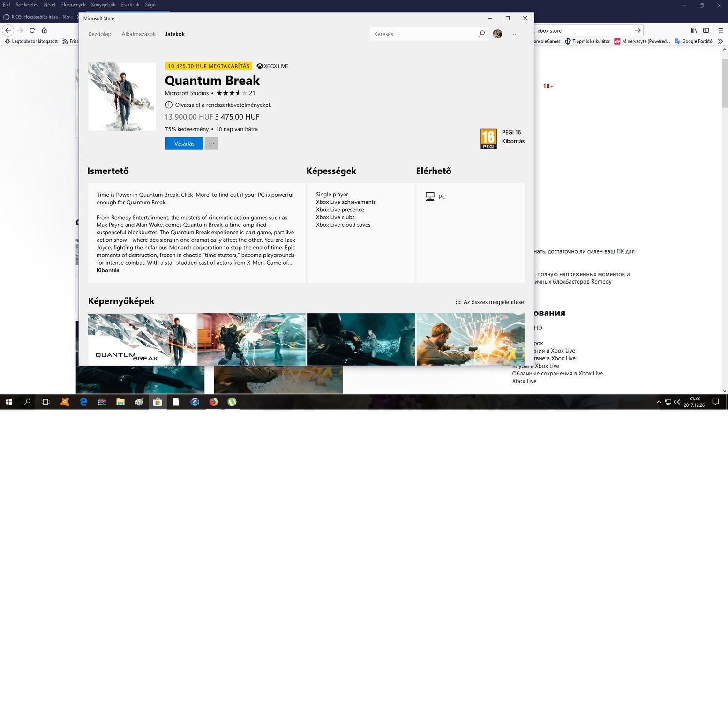Click the PEGI 16 rating badge
Image resolution: width=728 pixels, height=728 pixels.
click(488, 139)
